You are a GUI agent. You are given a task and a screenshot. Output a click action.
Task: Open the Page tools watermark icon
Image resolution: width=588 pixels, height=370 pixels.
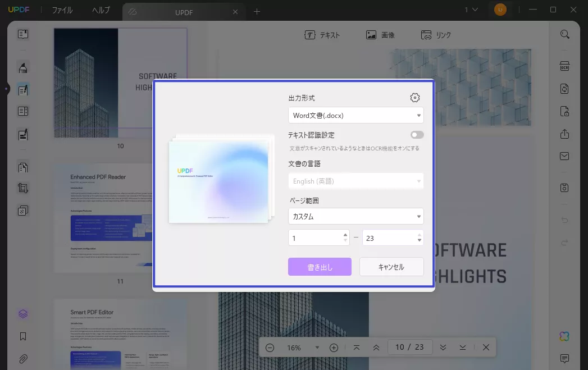tap(23, 211)
